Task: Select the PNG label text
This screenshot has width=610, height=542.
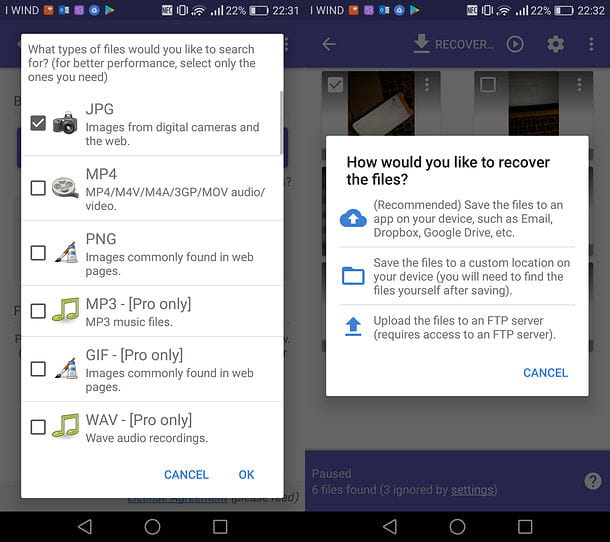Action: tap(101, 239)
